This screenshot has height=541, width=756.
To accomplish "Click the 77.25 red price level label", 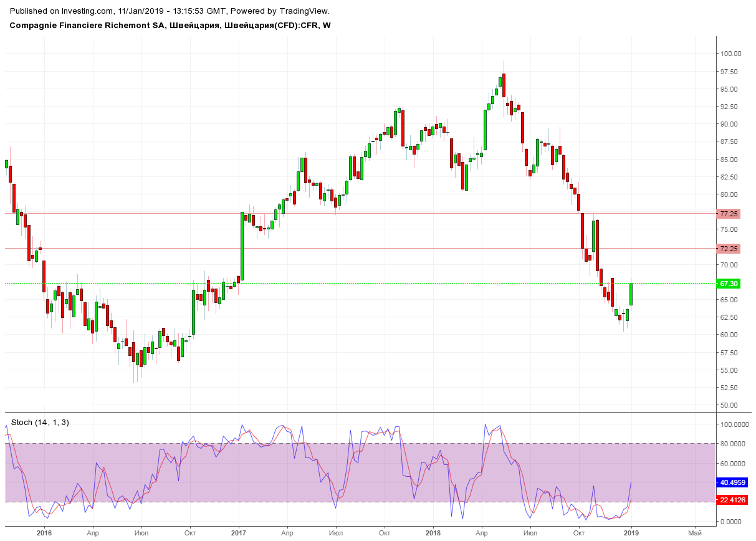I will click(x=729, y=214).
